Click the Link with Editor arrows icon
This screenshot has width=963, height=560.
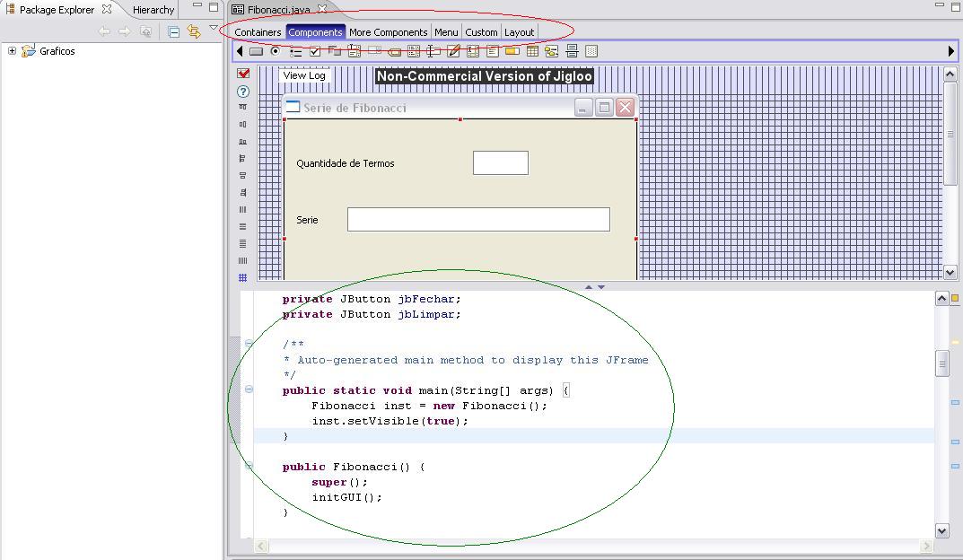pyautogui.click(x=194, y=31)
